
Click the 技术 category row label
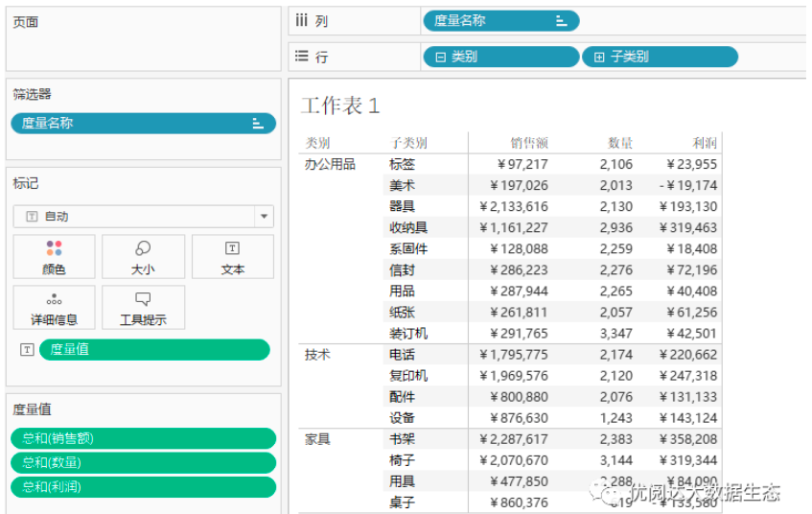coord(317,355)
